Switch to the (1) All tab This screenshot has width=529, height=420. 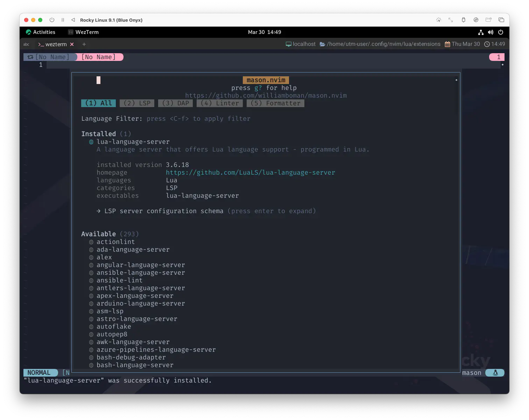pyautogui.click(x=98, y=103)
